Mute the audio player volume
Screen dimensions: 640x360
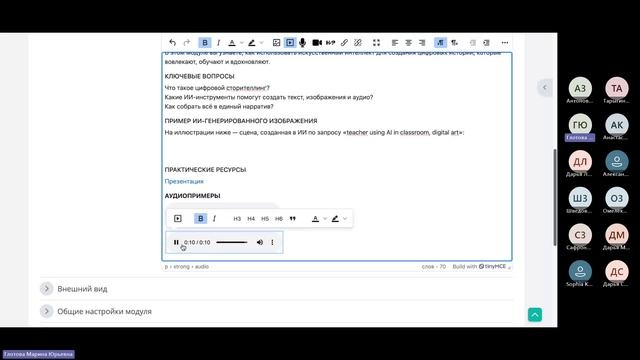click(260, 242)
